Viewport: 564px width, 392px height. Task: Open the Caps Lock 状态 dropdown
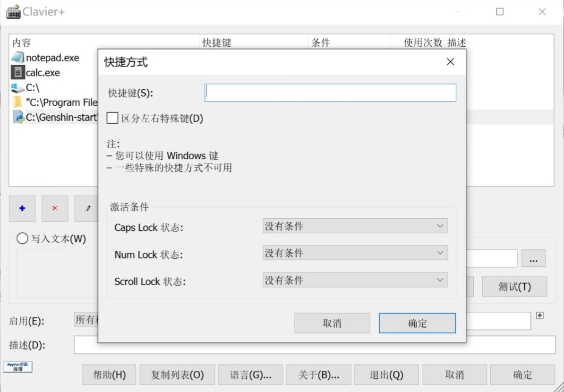(355, 226)
